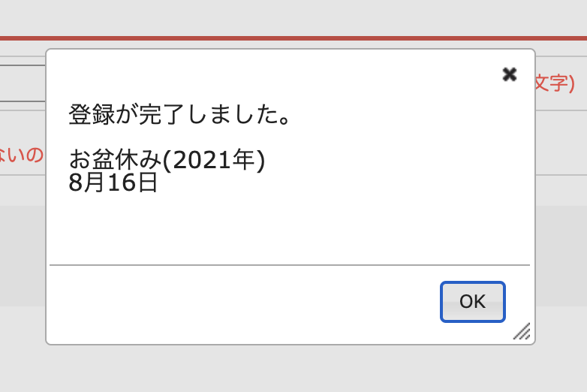Viewport: 587px width, 392px height.
Task: Click the red header bar at top
Action: (293, 38)
